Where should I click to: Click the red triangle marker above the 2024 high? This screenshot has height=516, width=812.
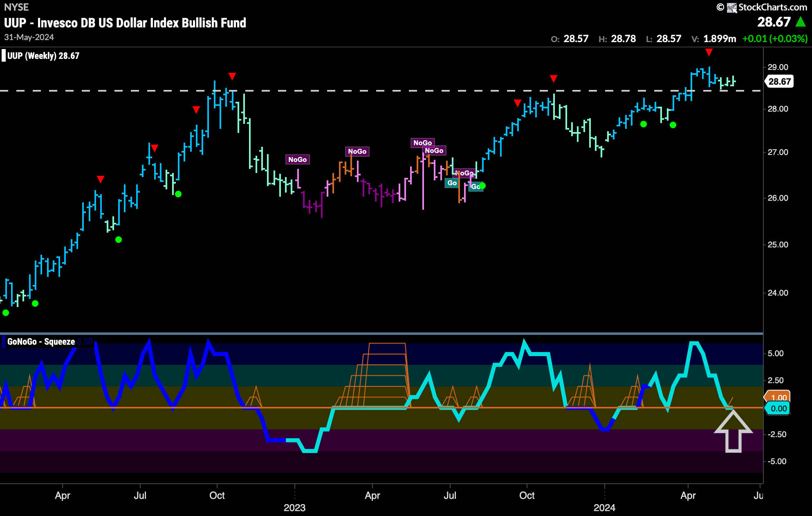point(709,52)
